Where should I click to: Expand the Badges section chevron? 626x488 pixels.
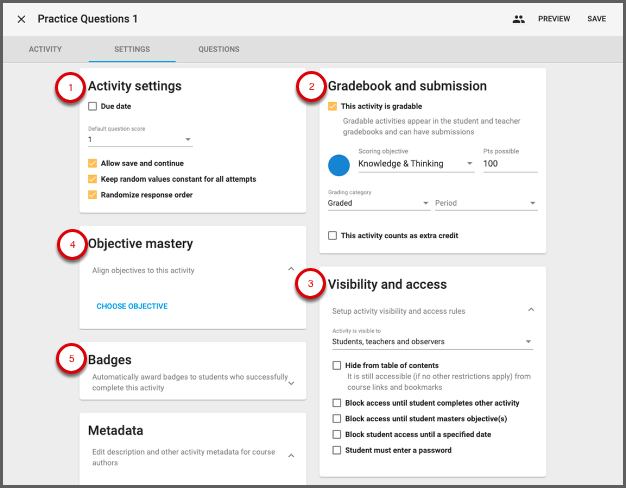click(290, 382)
